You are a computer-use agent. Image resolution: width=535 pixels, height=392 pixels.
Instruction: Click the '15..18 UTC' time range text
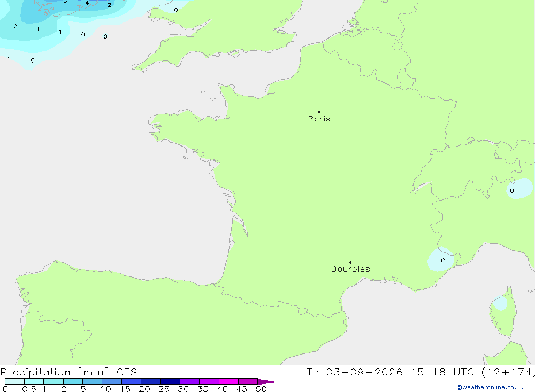tap(442, 372)
